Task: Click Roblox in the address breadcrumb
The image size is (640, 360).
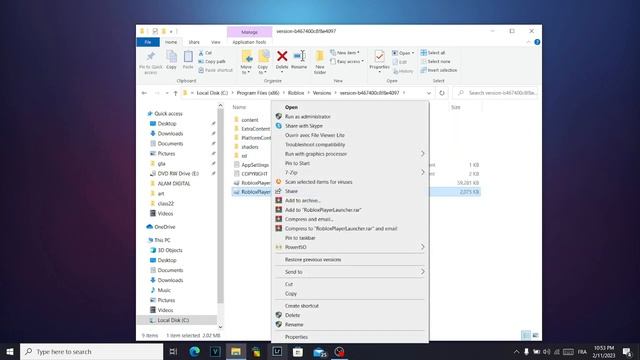Action: click(x=296, y=93)
